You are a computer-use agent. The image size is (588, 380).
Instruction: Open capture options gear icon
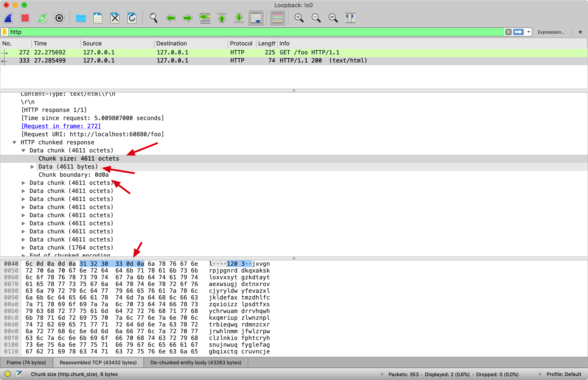tap(59, 18)
